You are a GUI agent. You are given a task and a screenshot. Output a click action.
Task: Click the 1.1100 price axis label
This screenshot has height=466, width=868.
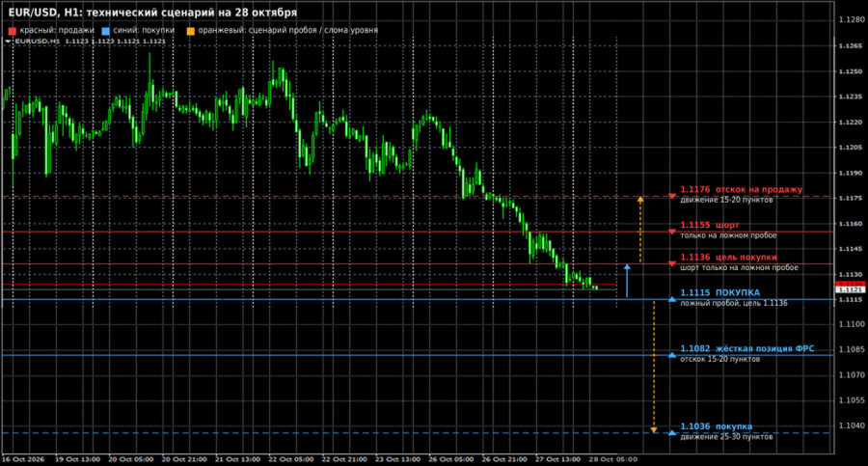[x=852, y=324]
